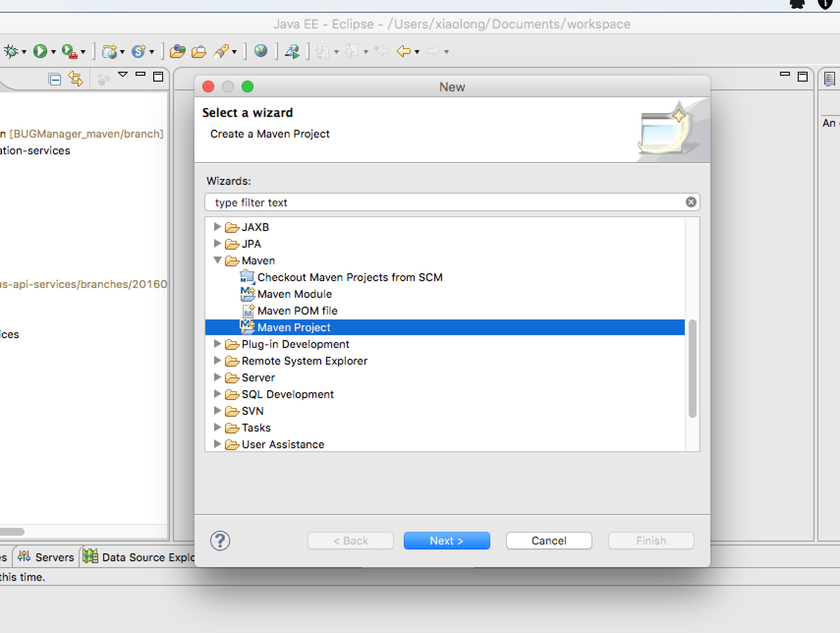Click the back navigation yellow arrow
Screen dimensions: 840x633
(x=404, y=51)
